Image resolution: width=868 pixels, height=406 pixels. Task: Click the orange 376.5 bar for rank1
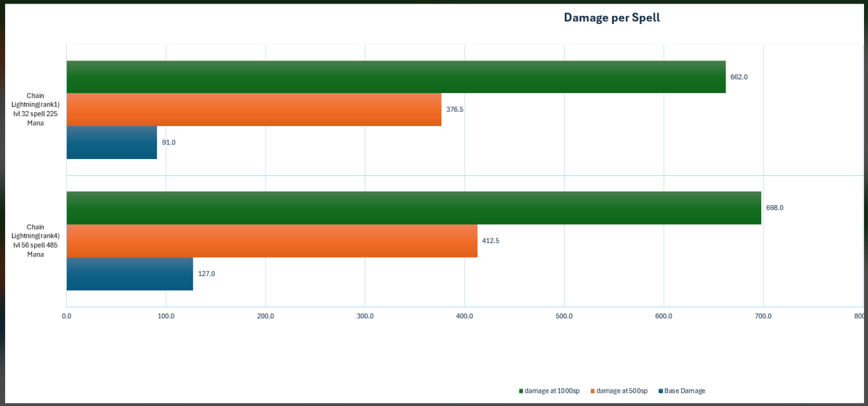click(x=254, y=109)
